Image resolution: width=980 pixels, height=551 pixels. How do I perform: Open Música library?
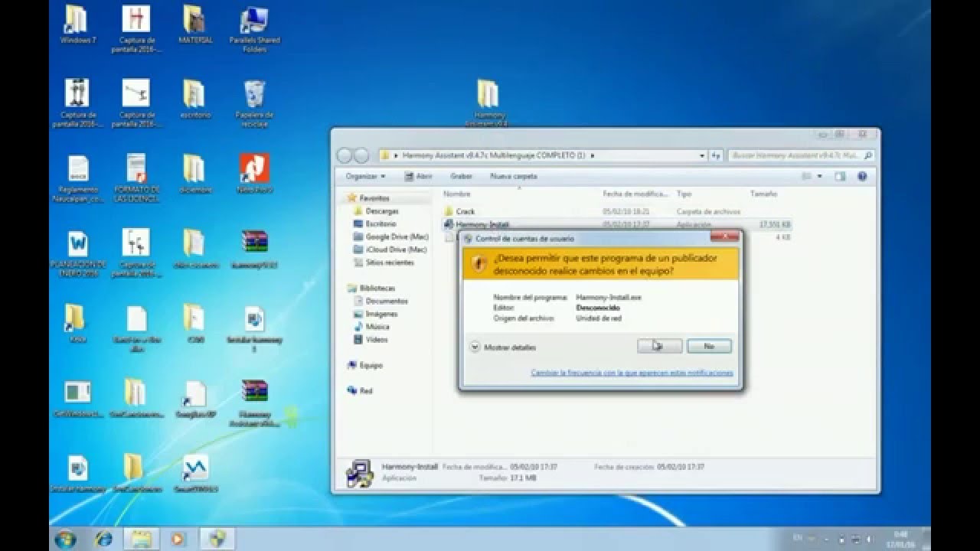point(377,327)
